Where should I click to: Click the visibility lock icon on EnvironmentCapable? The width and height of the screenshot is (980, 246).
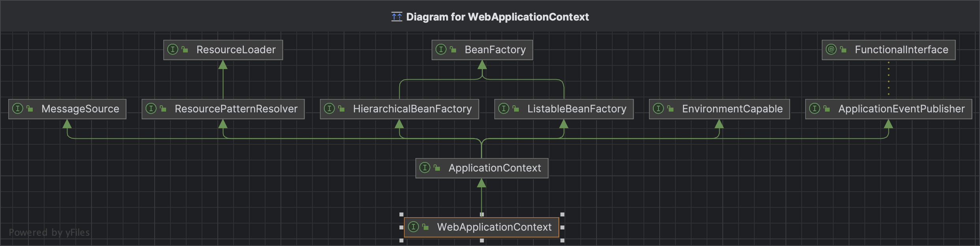click(670, 109)
